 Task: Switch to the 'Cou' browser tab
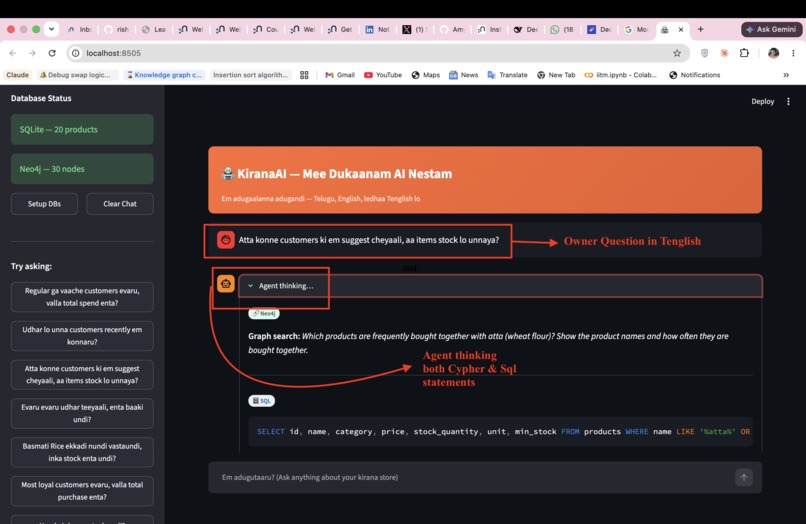[266, 29]
